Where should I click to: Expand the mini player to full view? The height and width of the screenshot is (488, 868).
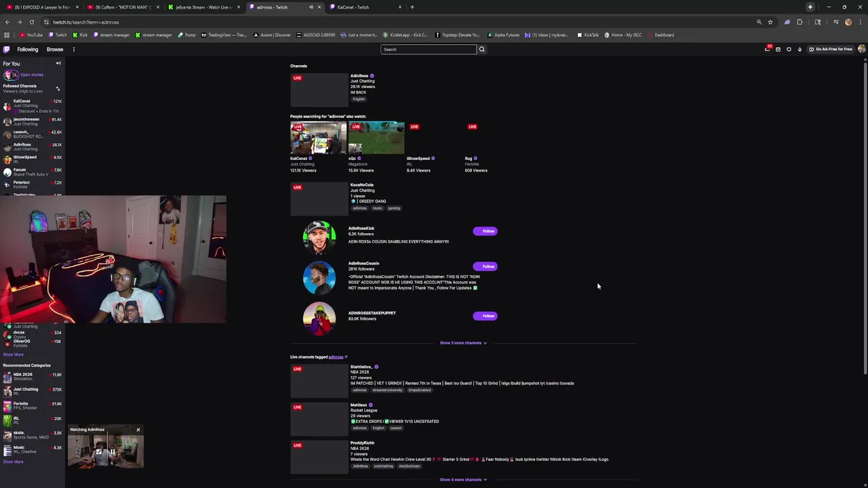coord(98,451)
